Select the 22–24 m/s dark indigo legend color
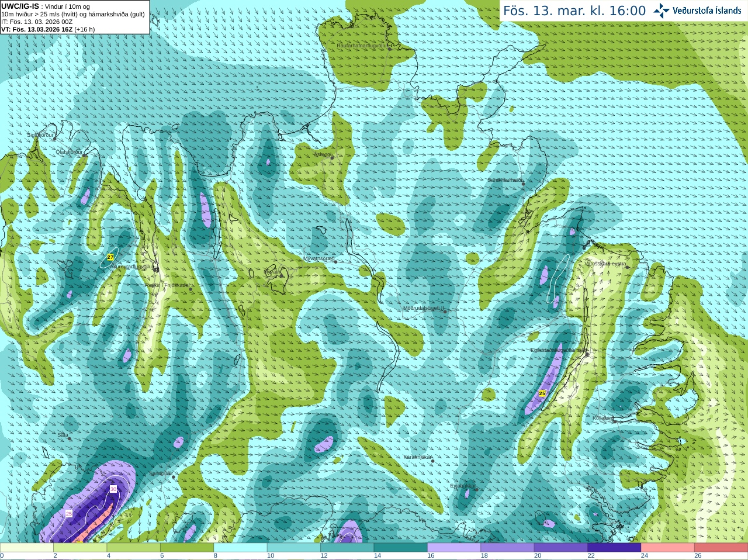 614,548
